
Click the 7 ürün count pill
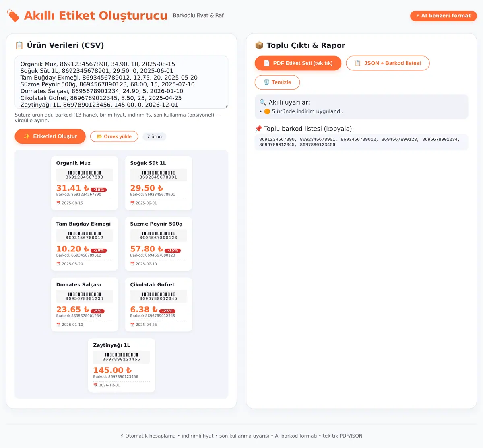pyautogui.click(x=155, y=136)
